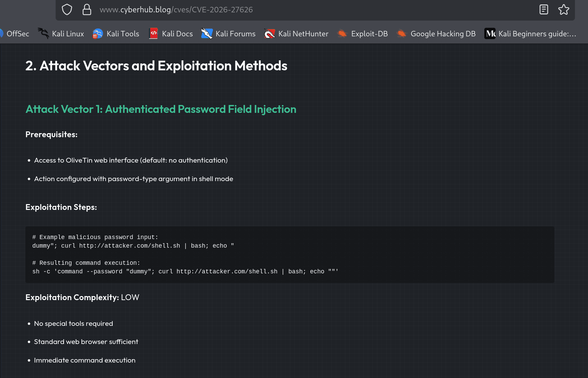588x378 pixels.
Task: Open the Kali Docs bookmark label
Action: [x=177, y=34]
